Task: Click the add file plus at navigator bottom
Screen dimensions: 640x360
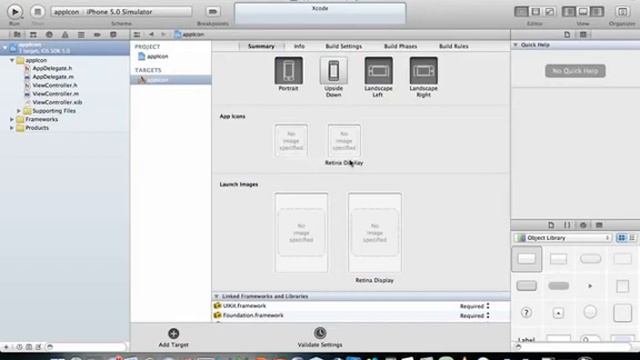Action: pos(6,347)
